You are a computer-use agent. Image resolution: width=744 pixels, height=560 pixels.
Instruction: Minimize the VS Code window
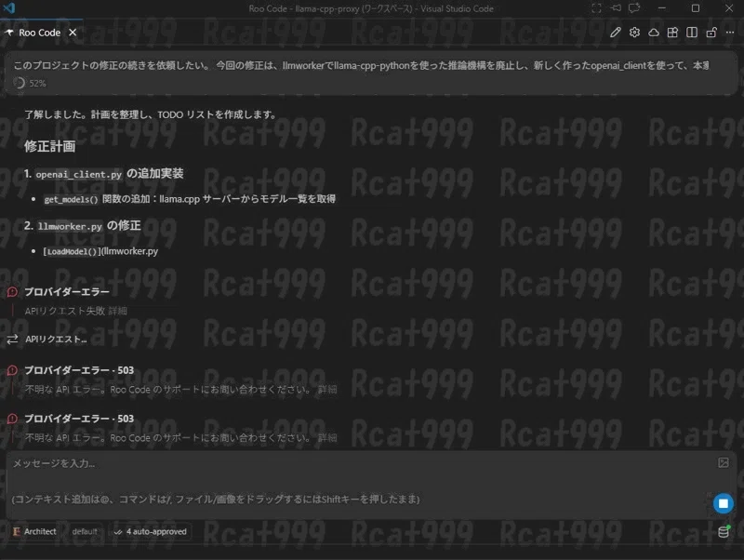pos(662,8)
